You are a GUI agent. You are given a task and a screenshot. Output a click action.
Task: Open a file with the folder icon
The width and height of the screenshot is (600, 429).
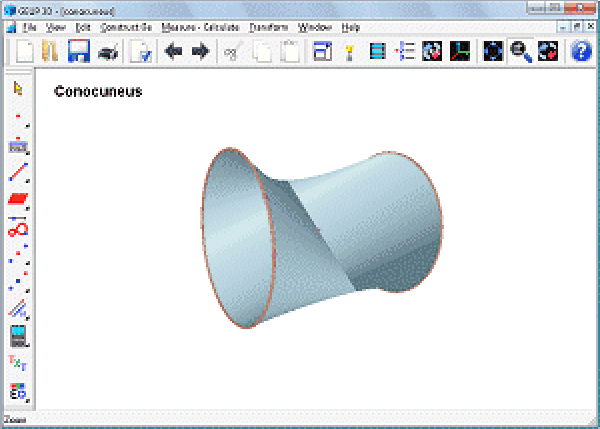point(52,52)
